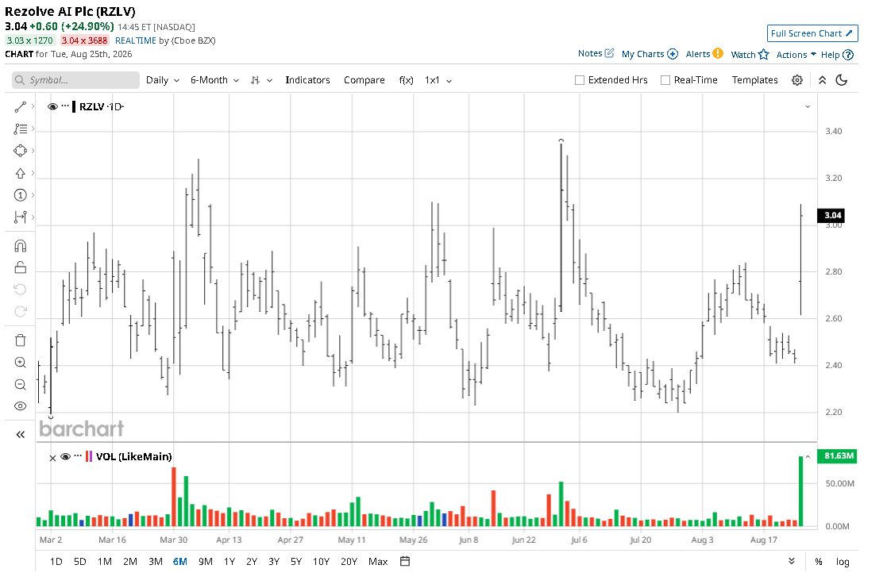
Task: Open the 6-Month period dropdown
Action: (x=214, y=80)
